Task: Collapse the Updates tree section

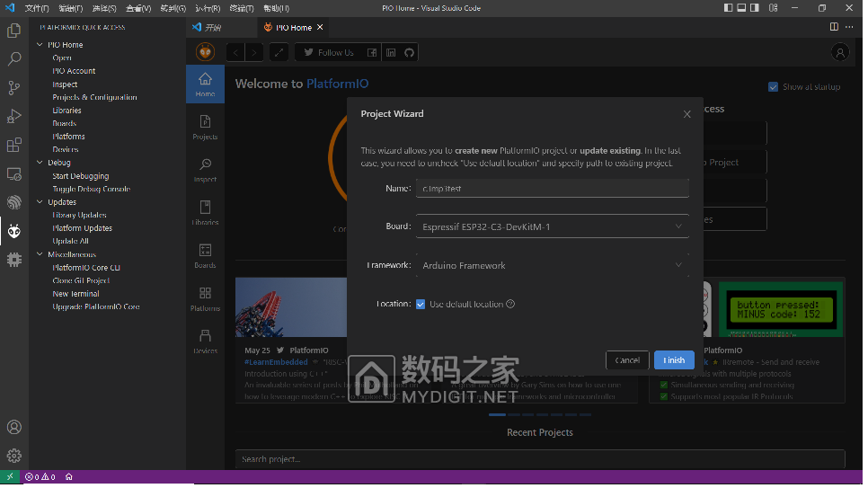Action: 40,203
